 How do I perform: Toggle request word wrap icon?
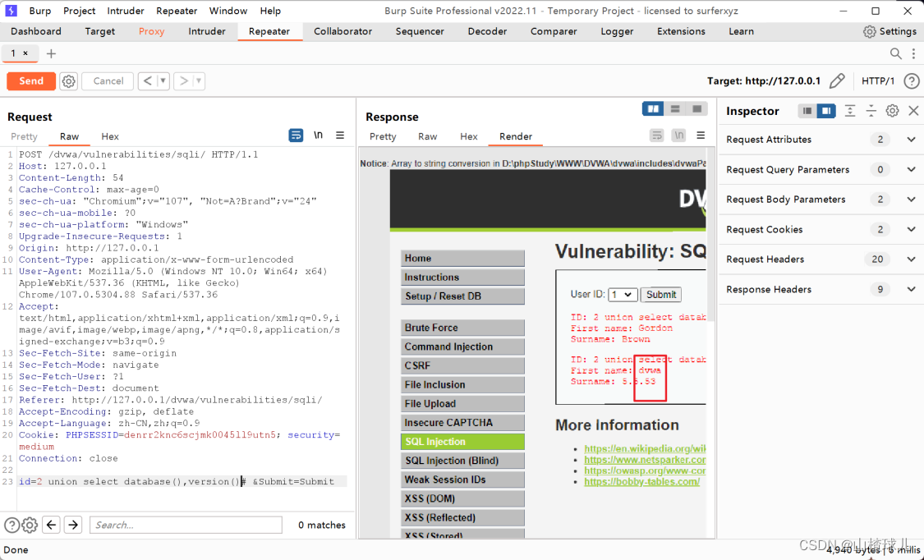pos(296,135)
